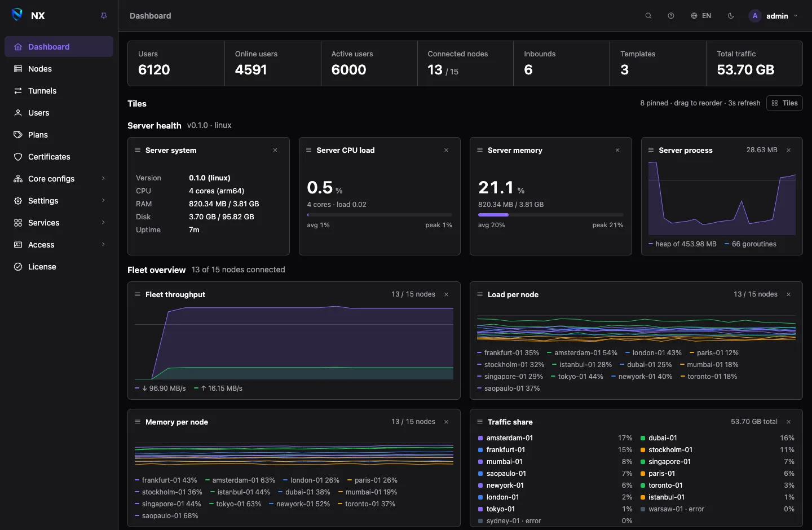Open the Nodes page
The height and width of the screenshot is (530, 812).
tap(59, 69)
